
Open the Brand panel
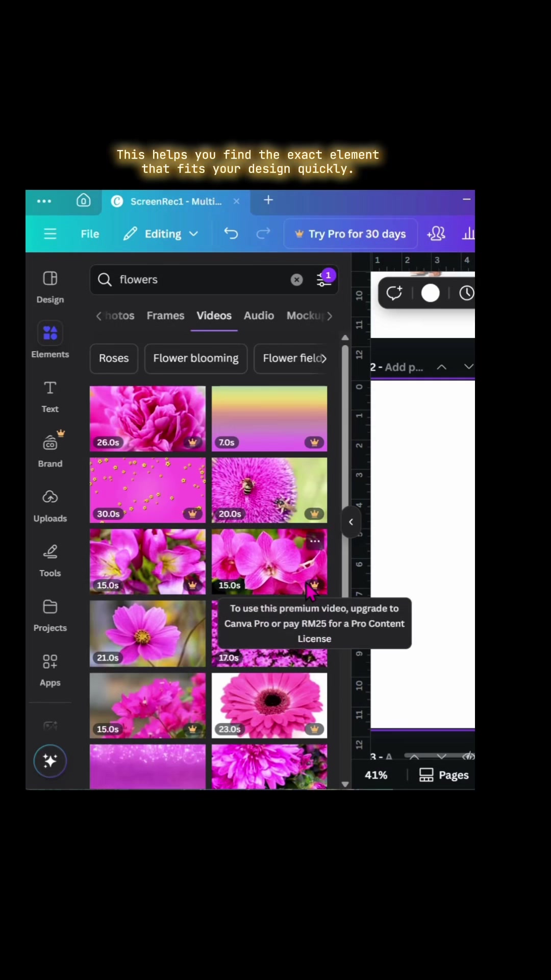coord(50,450)
